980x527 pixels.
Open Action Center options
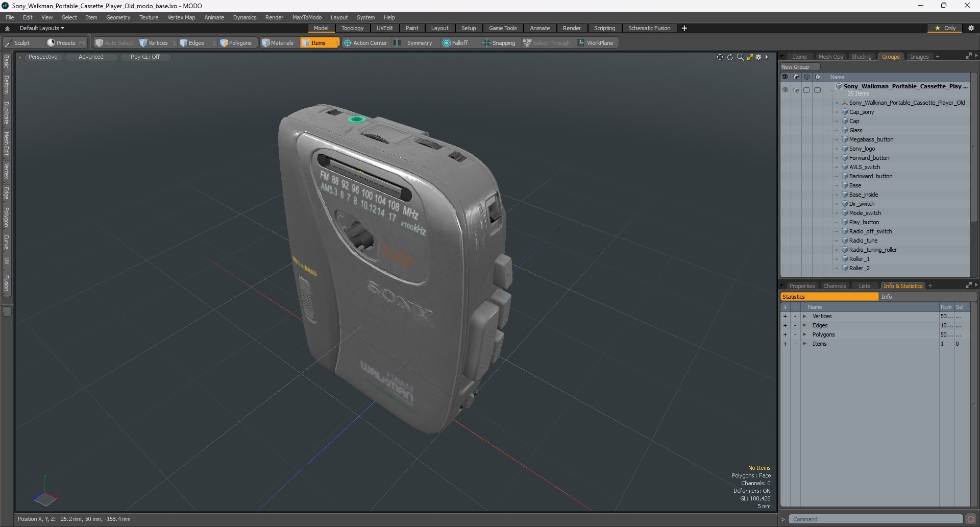click(365, 43)
